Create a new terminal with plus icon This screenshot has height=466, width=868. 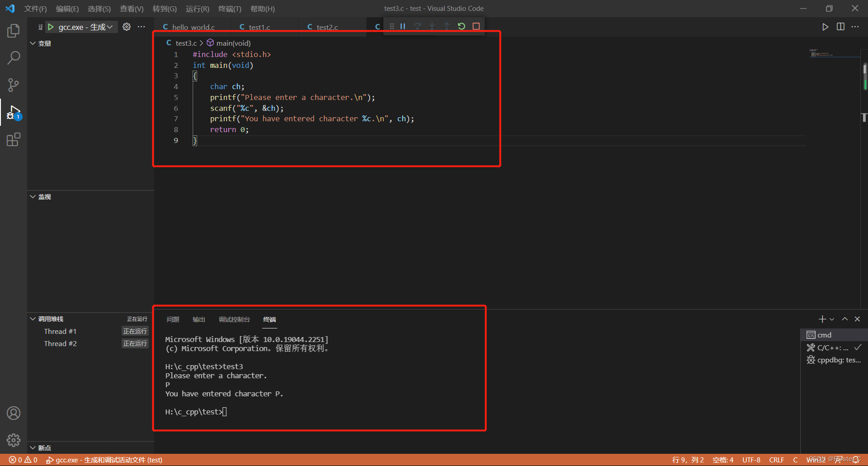[x=822, y=319]
